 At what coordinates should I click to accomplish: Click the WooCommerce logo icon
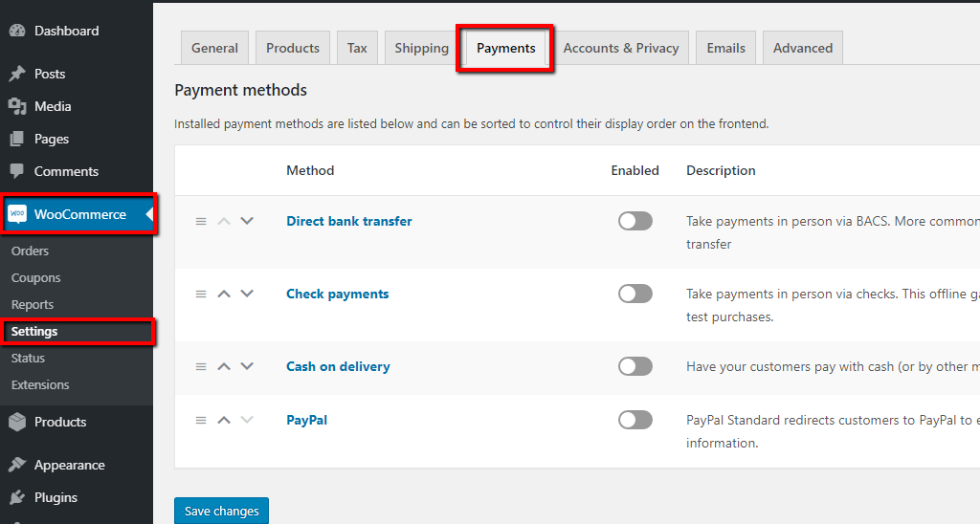coord(17,214)
